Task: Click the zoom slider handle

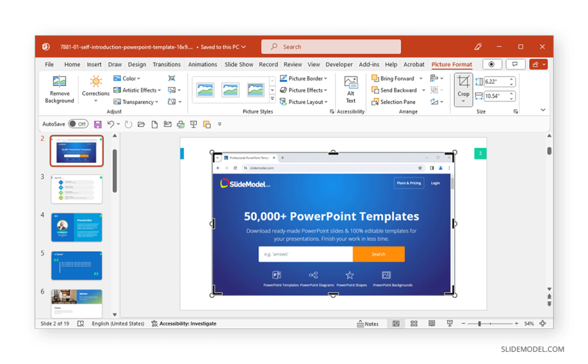Action: coord(479,323)
